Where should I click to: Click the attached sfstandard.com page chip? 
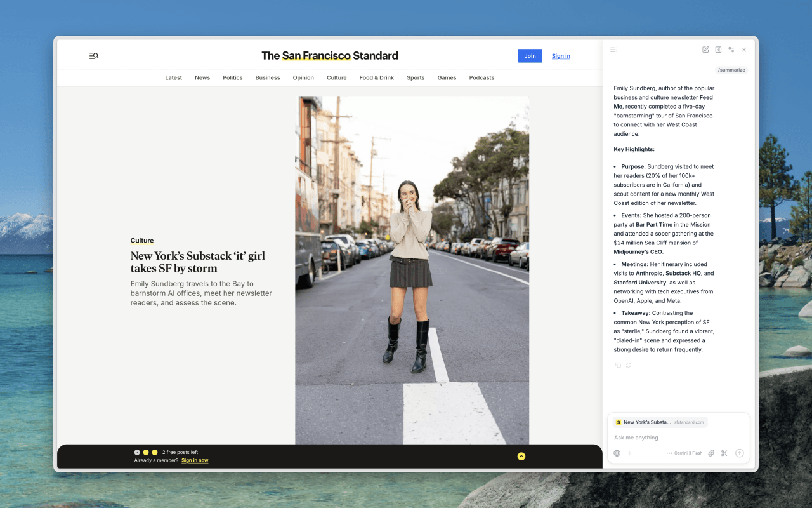click(x=660, y=422)
